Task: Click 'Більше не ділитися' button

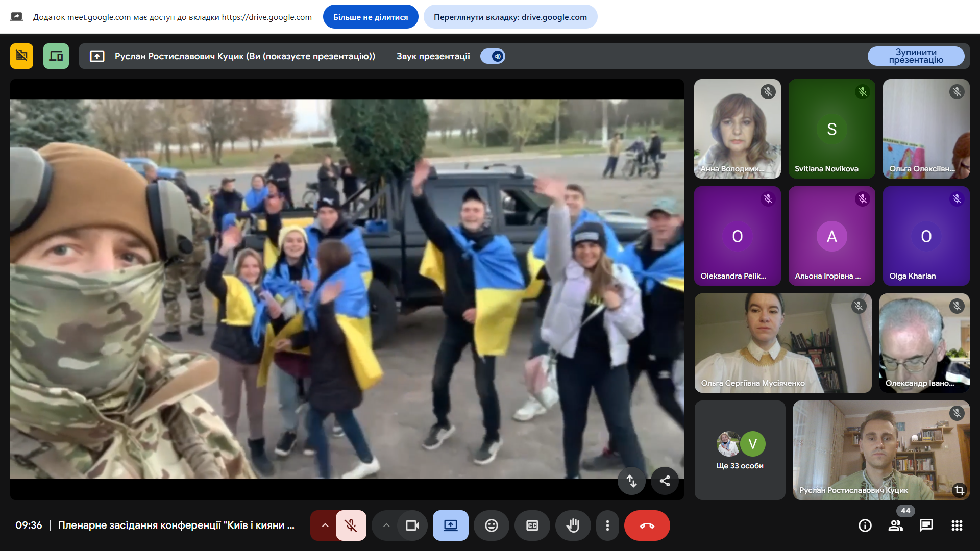Action: pyautogui.click(x=371, y=17)
